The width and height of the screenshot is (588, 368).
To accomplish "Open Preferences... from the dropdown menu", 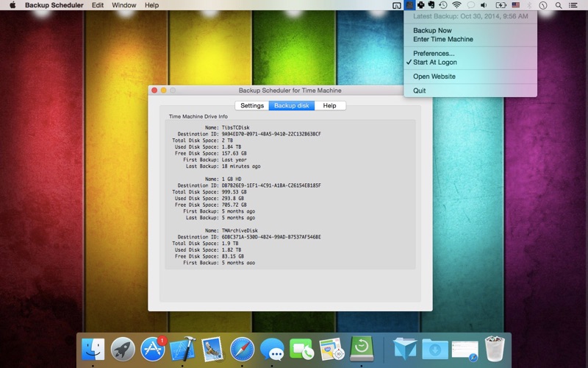I will point(434,54).
